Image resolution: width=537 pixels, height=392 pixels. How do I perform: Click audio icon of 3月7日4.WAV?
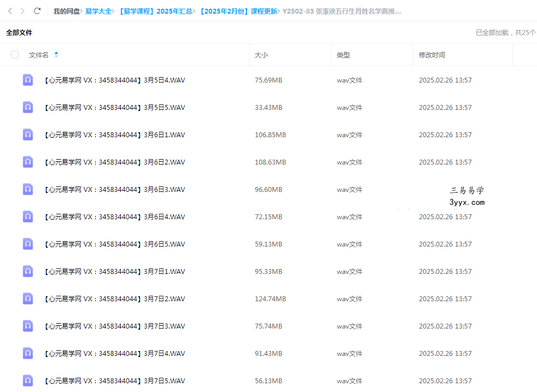(28, 354)
